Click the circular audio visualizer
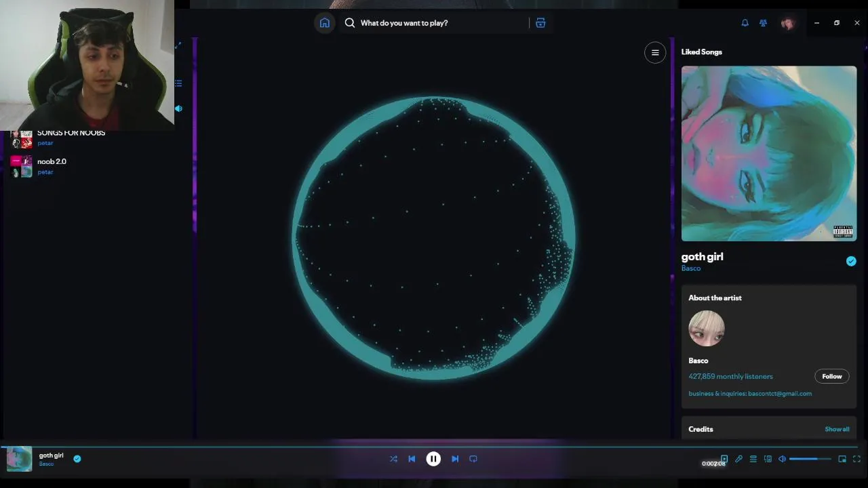This screenshot has width=868, height=488. (434, 237)
